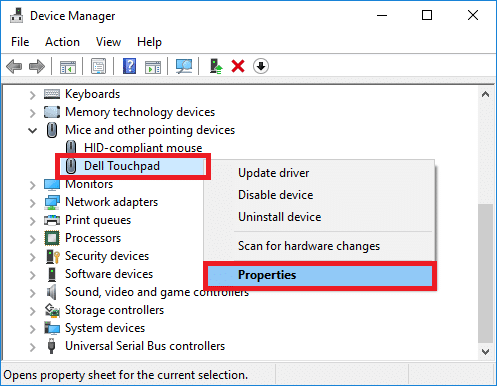Click the Disable device down-arrow icon
Image resolution: width=497 pixels, height=386 pixels.
point(261,66)
